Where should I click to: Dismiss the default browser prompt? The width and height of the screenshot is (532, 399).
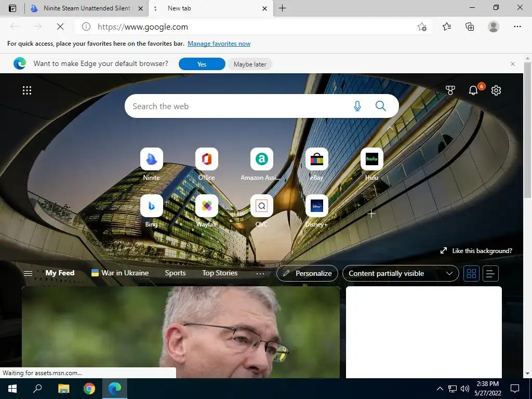click(x=513, y=64)
